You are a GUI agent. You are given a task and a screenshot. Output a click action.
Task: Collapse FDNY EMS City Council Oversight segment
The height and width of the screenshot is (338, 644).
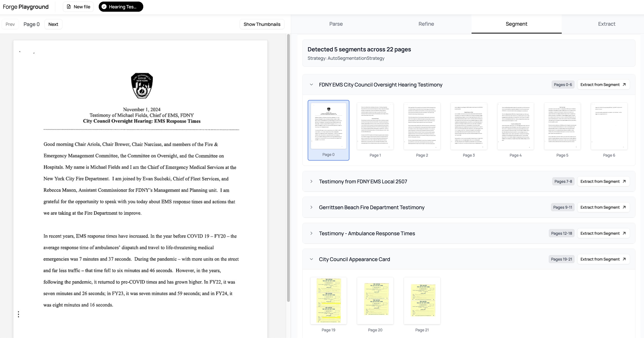click(311, 85)
